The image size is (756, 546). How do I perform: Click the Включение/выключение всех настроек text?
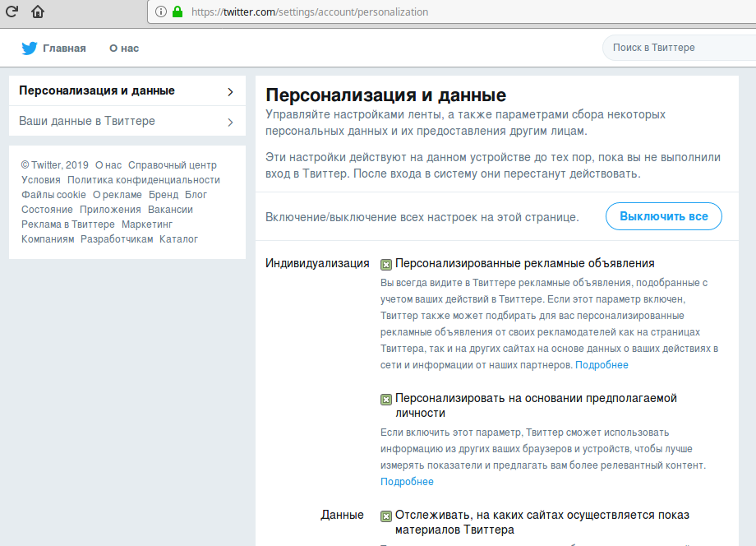coord(422,217)
